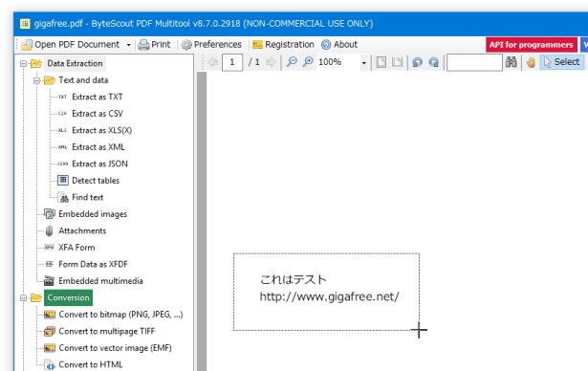Activate the hand pan tool
Image resolution: width=588 pixels, height=371 pixels.
coord(531,62)
